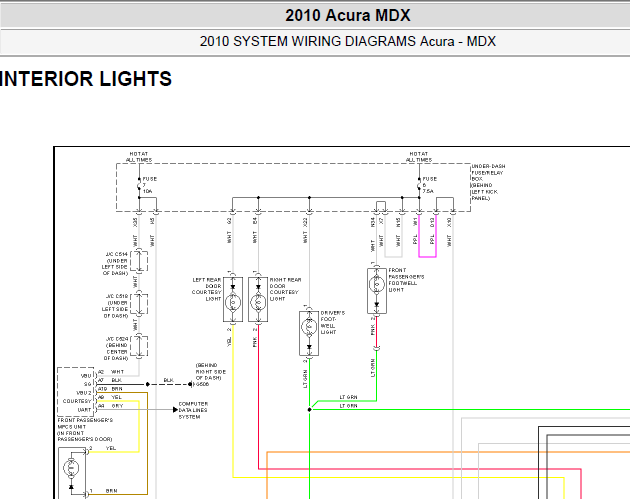Click the 'A9 YEL' wire label

tap(110, 397)
